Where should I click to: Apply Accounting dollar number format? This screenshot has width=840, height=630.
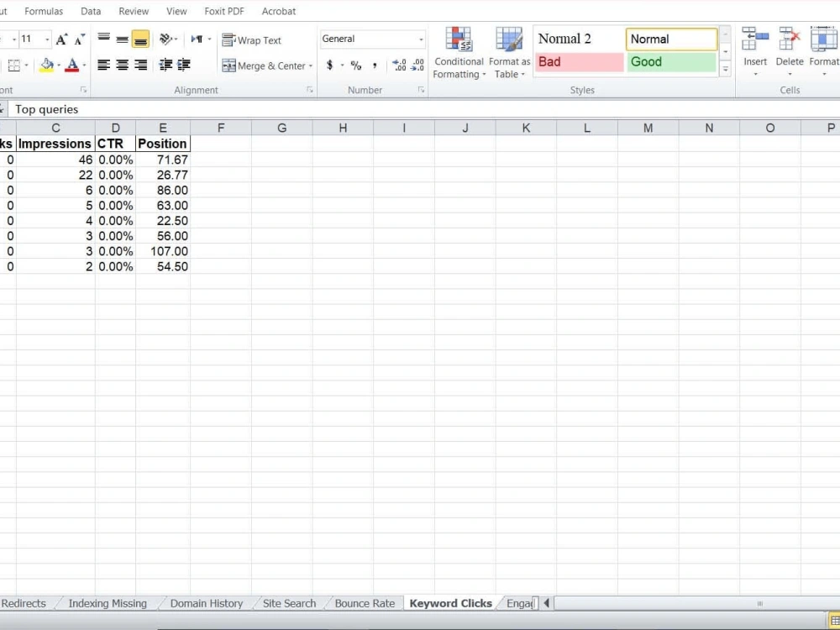(x=329, y=66)
